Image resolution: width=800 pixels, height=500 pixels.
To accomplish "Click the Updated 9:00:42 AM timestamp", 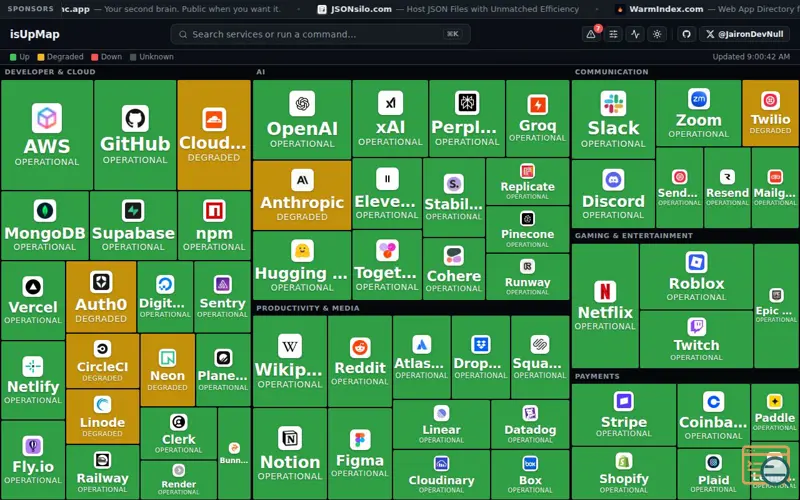I will (x=751, y=57).
